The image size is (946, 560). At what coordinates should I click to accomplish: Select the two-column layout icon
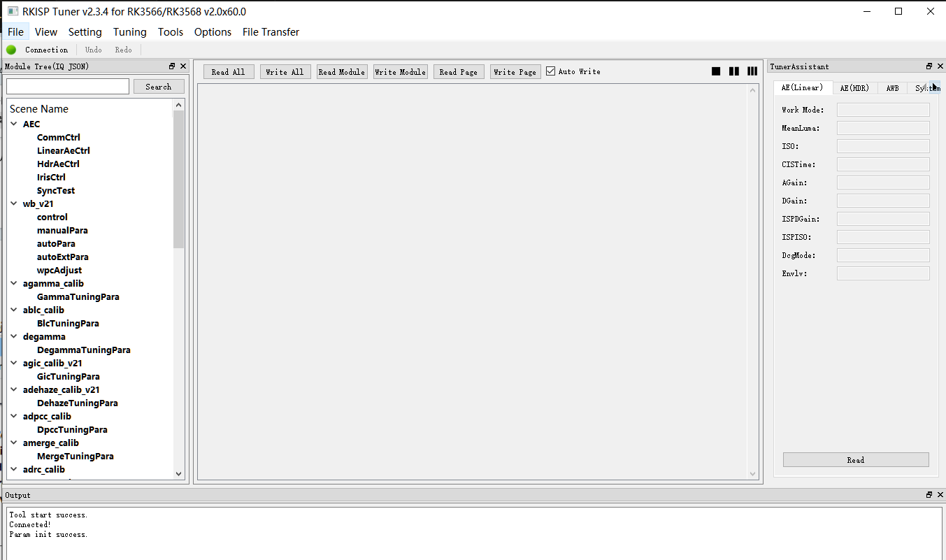coord(734,71)
